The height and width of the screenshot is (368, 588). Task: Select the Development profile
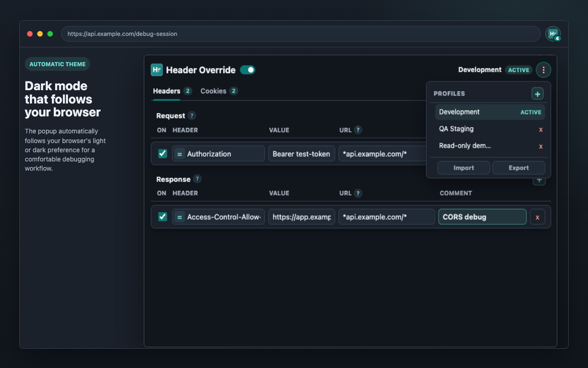coord(490,112)
